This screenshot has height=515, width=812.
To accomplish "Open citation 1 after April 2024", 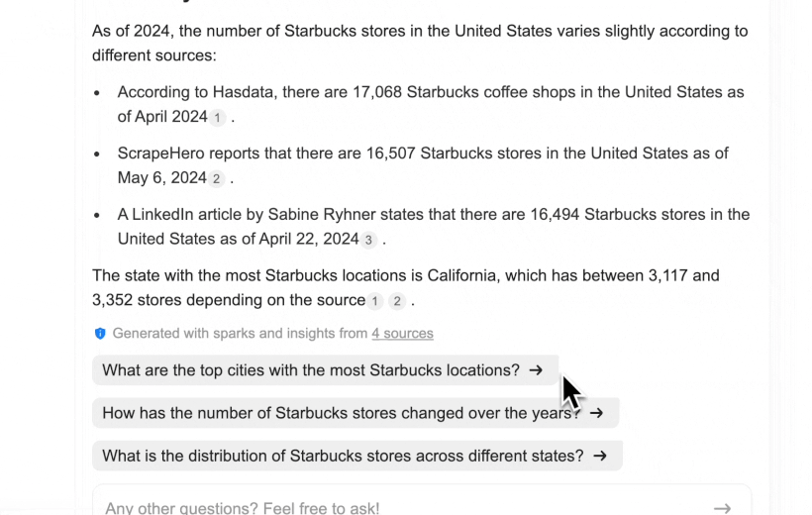I will click(218, 118).
